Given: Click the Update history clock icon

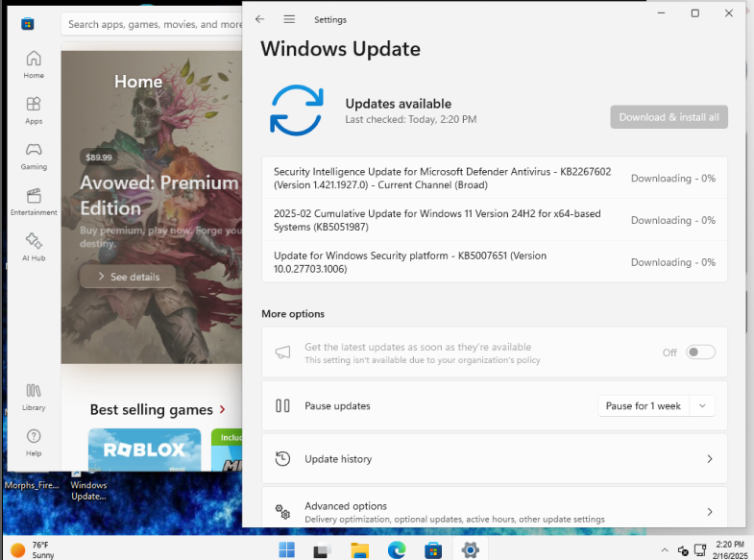Looking at the screenshot, I should pos(282,458).
